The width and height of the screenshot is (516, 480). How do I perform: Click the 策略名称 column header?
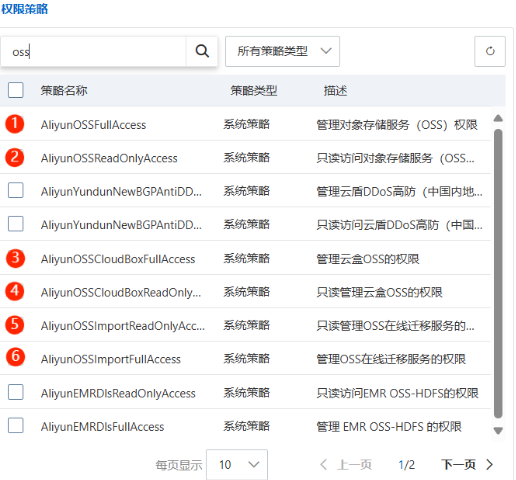(64, 91)
